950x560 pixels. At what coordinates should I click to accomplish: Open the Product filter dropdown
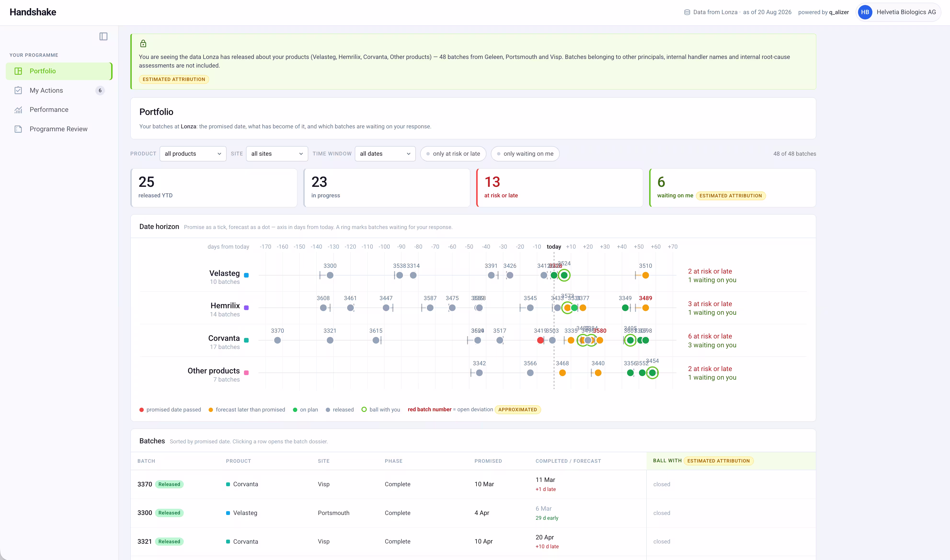pos(193,154)
